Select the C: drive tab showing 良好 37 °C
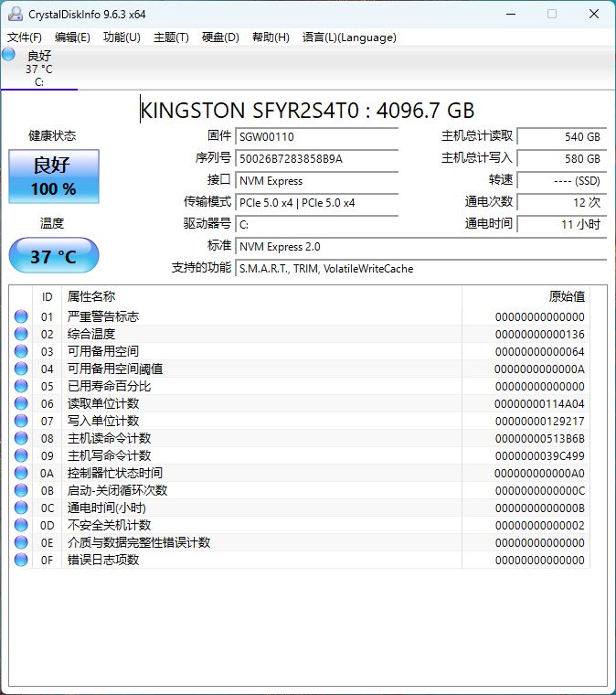616x695 pixels. pyautogui.click(x=39, y=69)
